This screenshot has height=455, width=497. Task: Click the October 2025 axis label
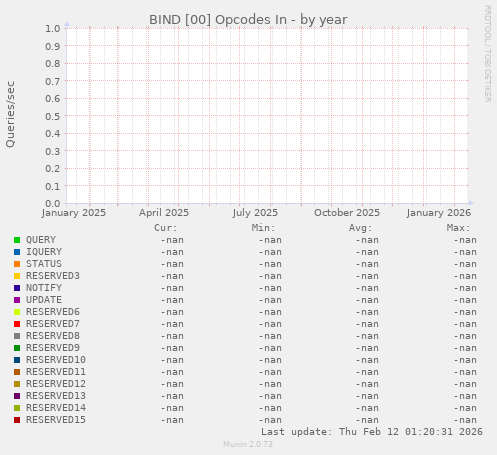(347, 213)
